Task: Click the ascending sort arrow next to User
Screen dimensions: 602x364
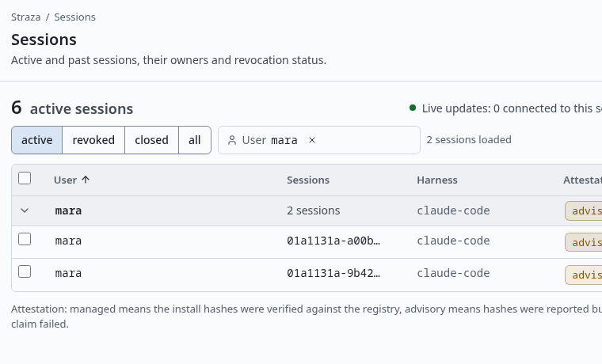Action: coord(86,180)
